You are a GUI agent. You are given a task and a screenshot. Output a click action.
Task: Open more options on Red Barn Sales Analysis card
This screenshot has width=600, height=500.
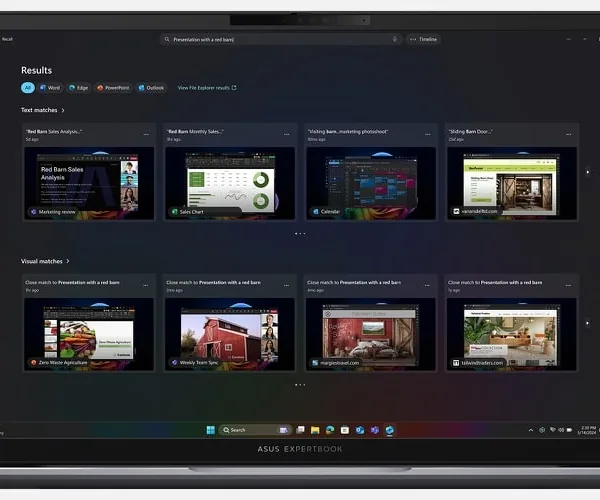coord(146,134)
